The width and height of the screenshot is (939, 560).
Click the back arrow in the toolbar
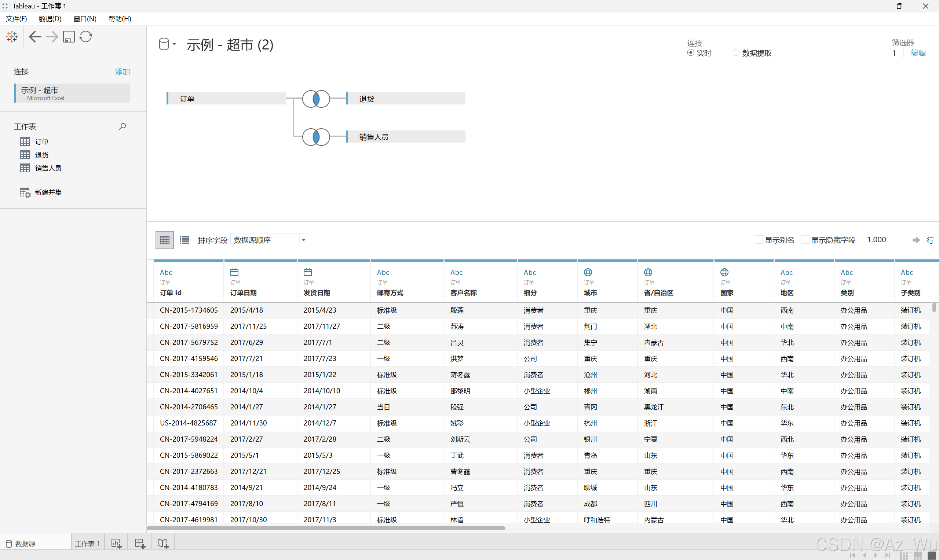click(x=35, y=37)
